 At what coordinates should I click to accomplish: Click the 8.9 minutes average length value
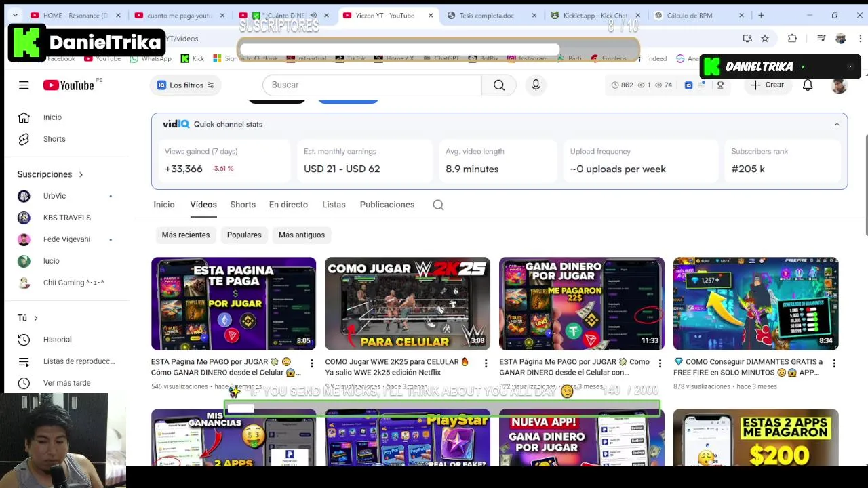[472, 169]
